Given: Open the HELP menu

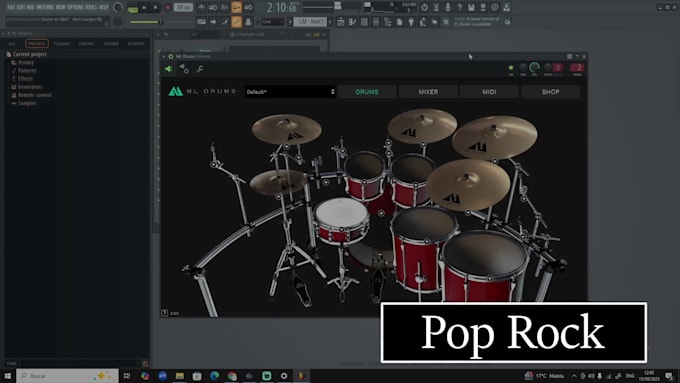Looking at the screenshot, I should [x=103, y=7].
